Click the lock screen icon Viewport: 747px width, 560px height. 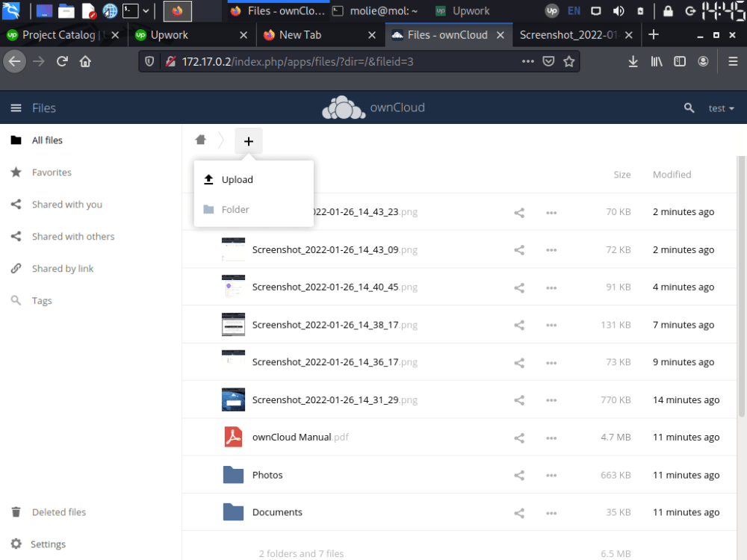[668, 10]
